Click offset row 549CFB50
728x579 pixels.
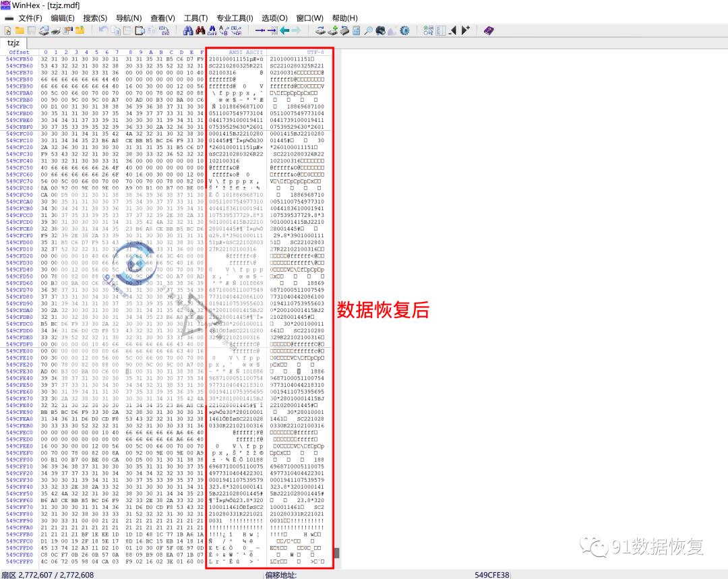20,59
